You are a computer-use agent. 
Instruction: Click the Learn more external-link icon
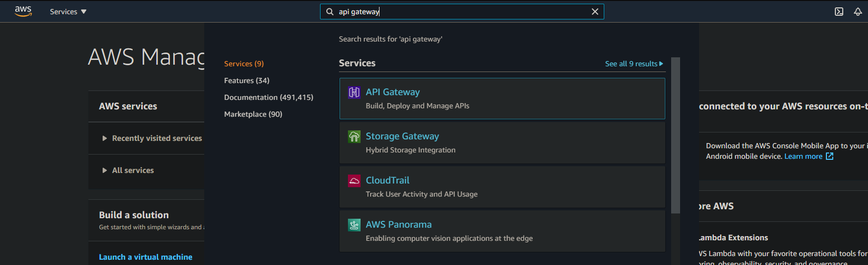pyautogui.click(x=830, y=156)
